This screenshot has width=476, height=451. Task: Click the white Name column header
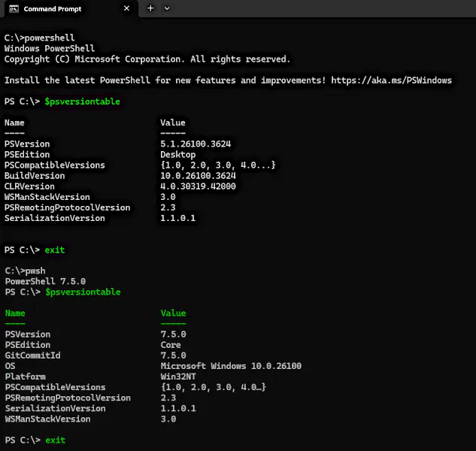[14, 123]
